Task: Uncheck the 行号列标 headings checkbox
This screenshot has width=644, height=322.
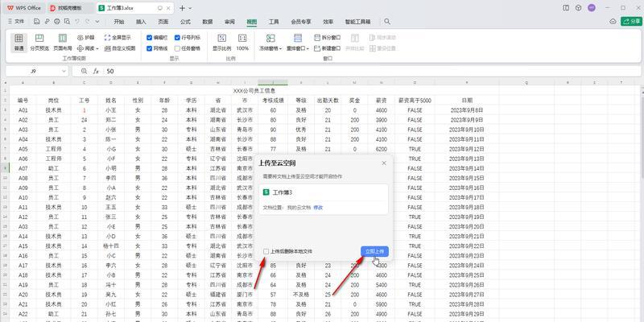Action: (x=177, y=37)
